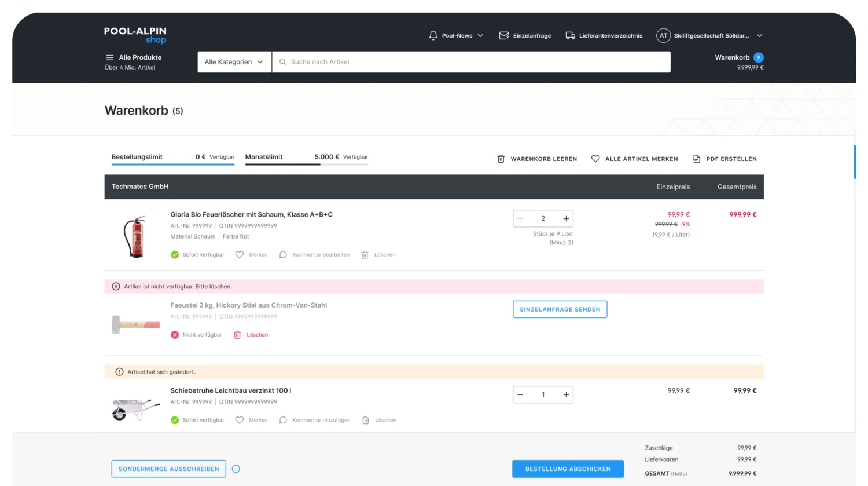Open comment edit icon on Feuerlöscher item
The height and width of the screenshot is (486, 868).
(x=283, y=255)
